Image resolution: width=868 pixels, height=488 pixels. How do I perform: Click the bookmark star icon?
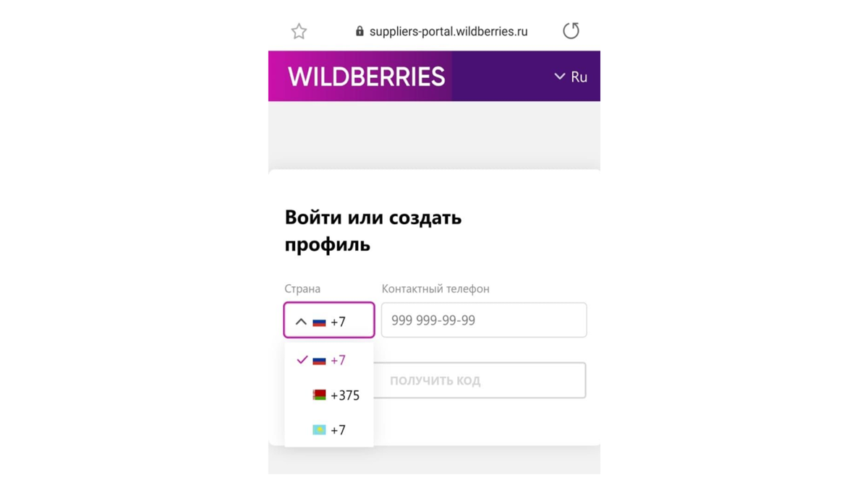[x=299, y=31]
